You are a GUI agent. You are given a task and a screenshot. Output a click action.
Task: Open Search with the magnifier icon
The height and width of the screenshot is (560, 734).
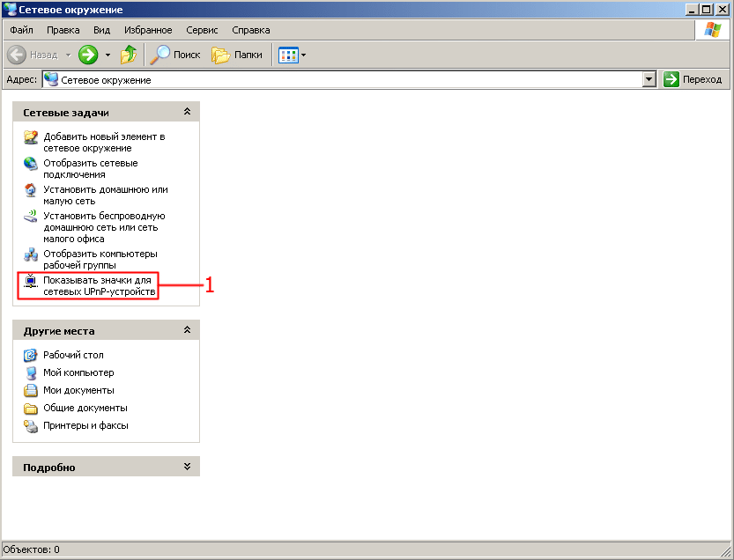[x=175, y=55]
